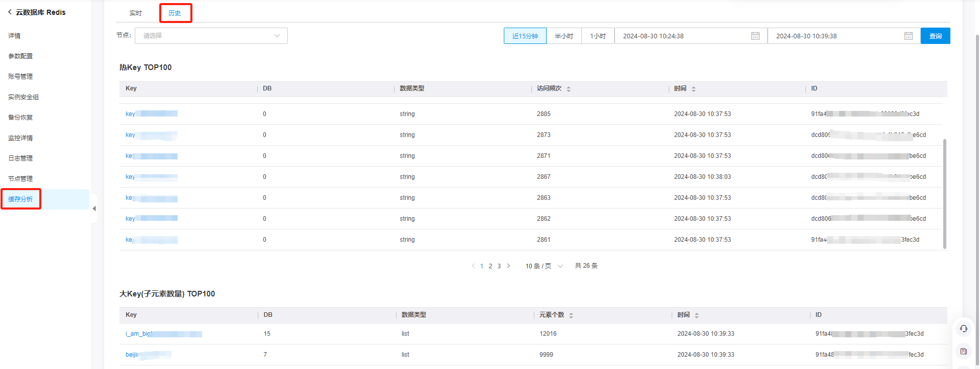Sort big keys by 元素个数 column
The width and height of the screenshot is (980, 369).
point(571,315)
